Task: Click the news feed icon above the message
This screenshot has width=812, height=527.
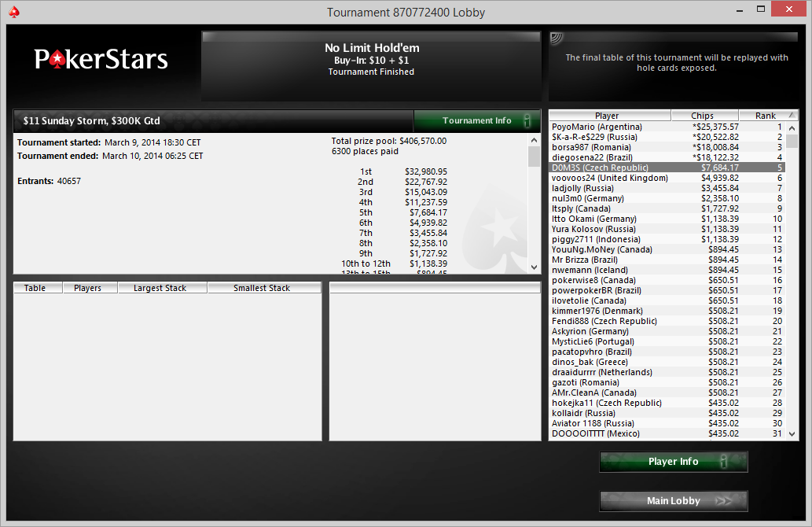Action: click(557, 38)
